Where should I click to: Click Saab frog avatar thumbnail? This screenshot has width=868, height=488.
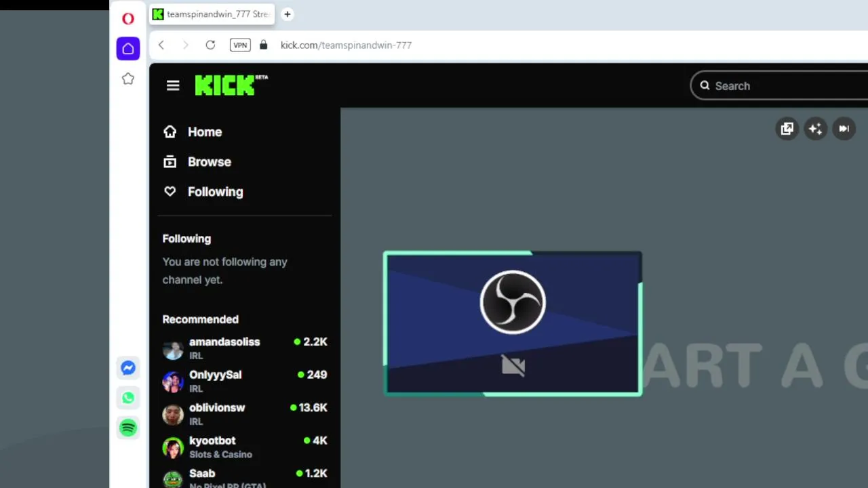[173, 479]
